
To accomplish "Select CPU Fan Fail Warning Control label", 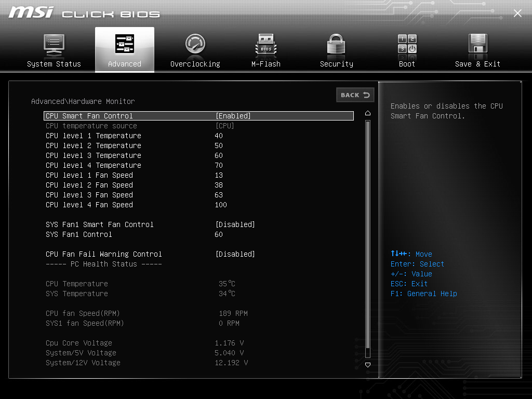I will click(x=104, y=254).
